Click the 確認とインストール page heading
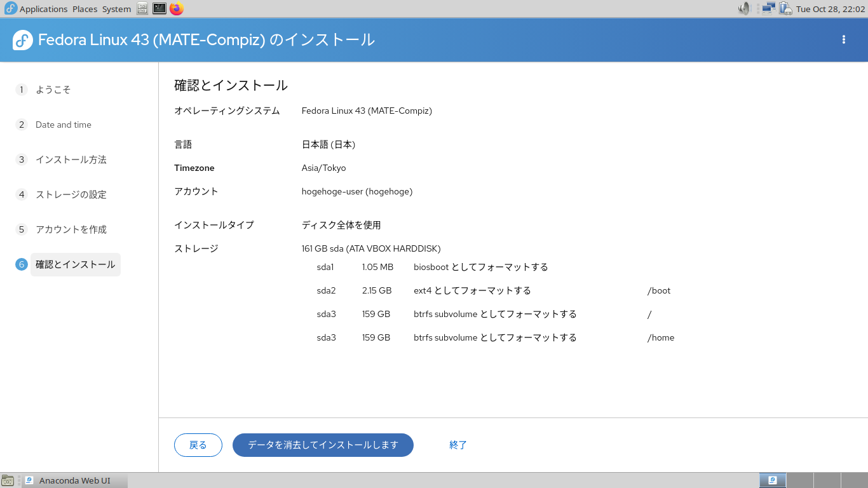Screen dimensions: 868x488 [x=231, y=85]
